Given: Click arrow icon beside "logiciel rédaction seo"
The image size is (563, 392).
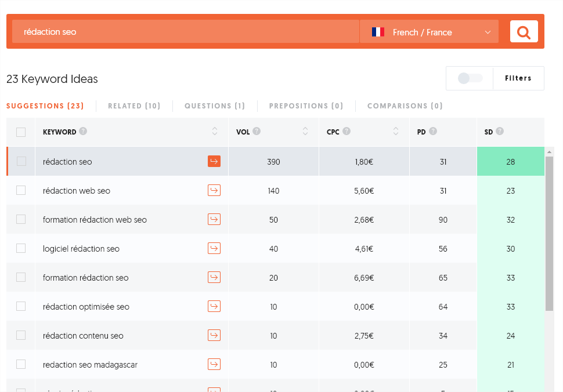Looking at the screenshot, I should (214, 248).
